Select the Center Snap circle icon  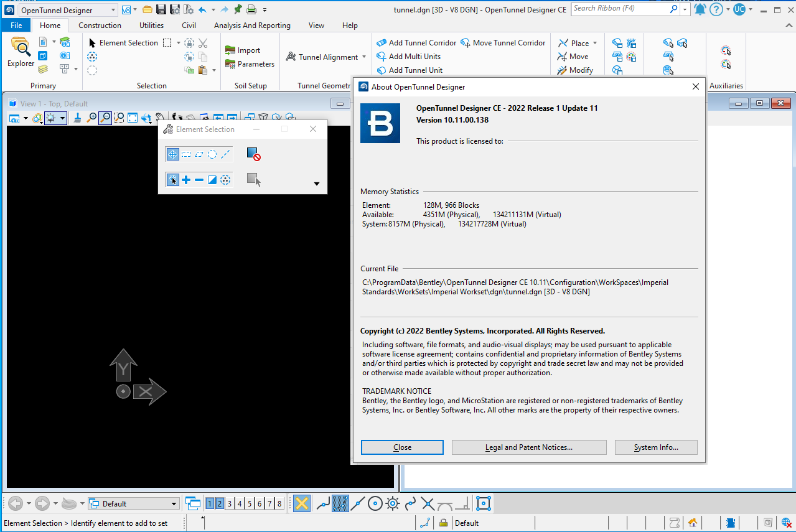pos(375,503)
